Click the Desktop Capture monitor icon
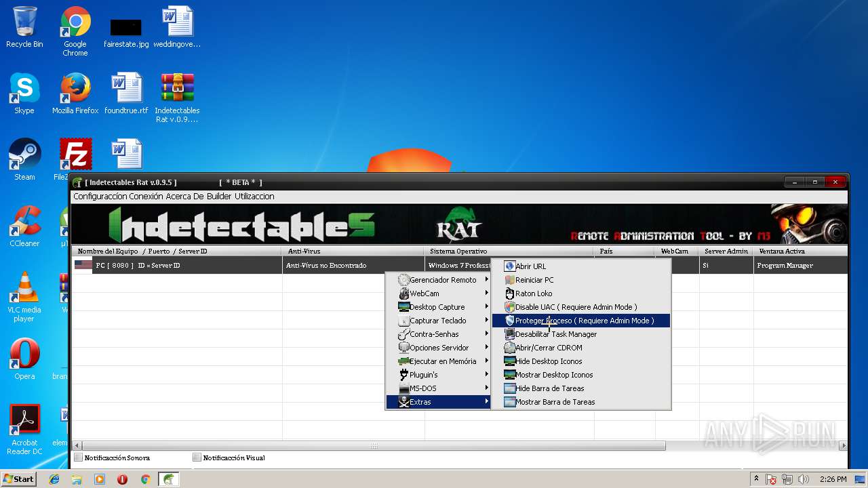This screenshot has width=868, height=488. coord(403,307)
